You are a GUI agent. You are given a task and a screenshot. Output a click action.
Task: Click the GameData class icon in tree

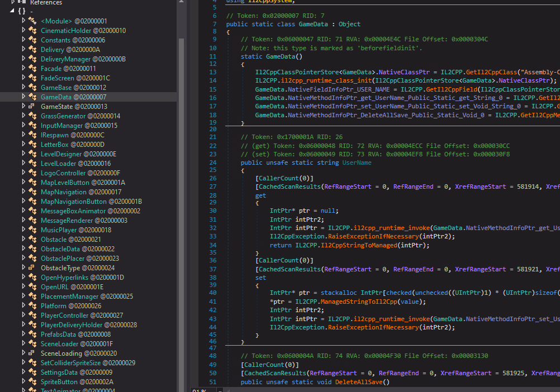click(33, 97)
